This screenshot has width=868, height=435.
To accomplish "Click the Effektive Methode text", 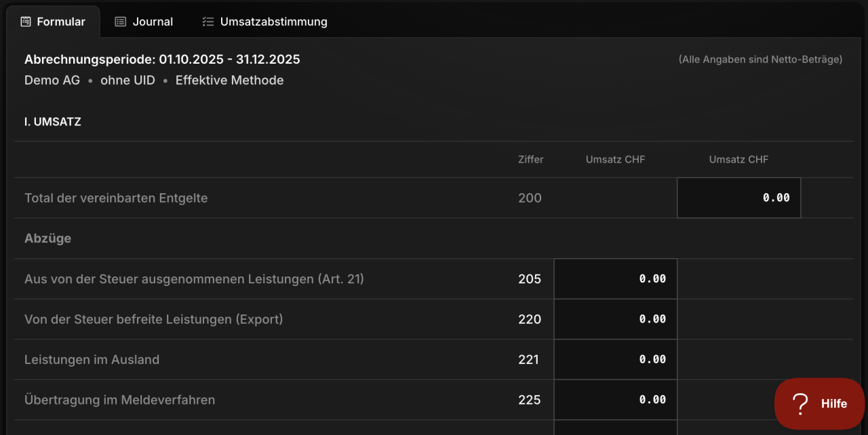I will tap(229, 81).
